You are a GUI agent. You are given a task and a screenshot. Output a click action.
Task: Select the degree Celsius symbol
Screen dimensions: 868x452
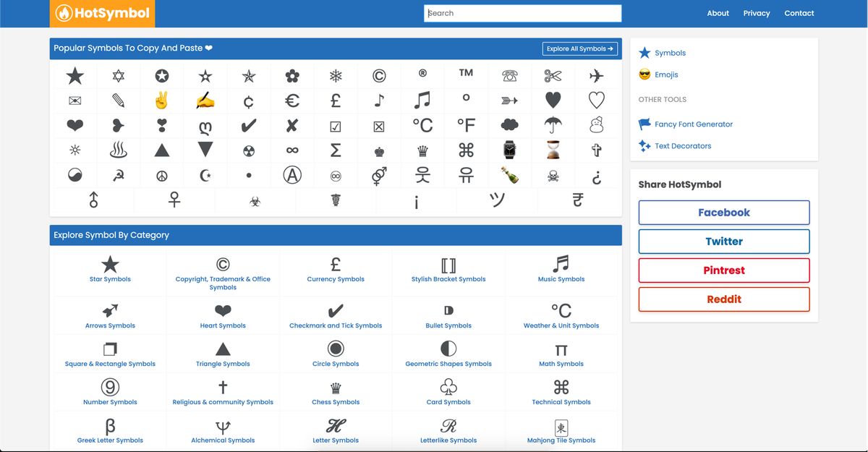pyautogui.click(x=422, y=124)
